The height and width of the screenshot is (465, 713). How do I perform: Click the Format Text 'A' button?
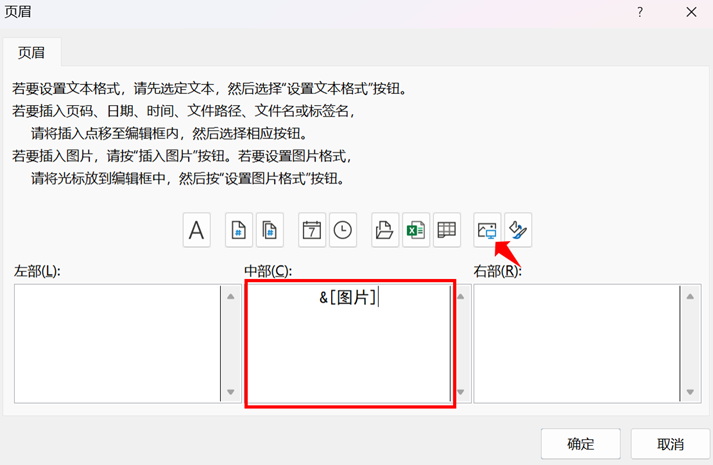[197, 231]
